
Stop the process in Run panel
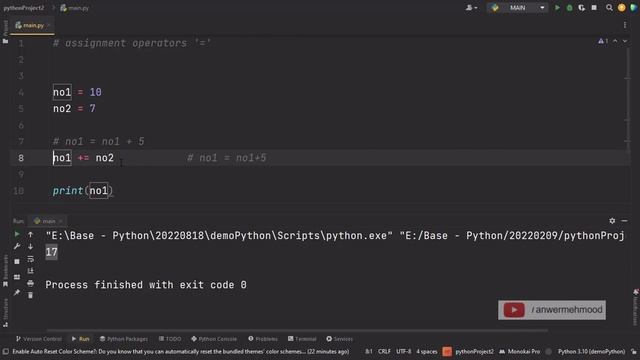coord(17,261)
